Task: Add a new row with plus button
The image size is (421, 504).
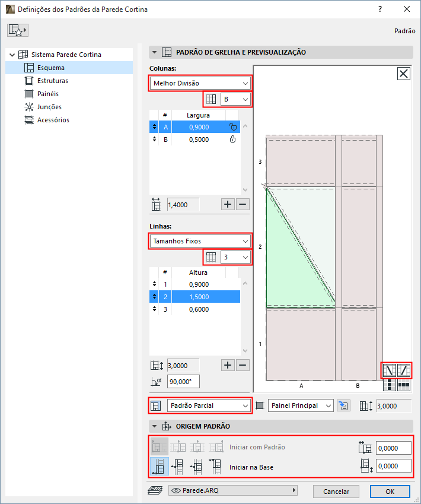Action: click(228, 365)
